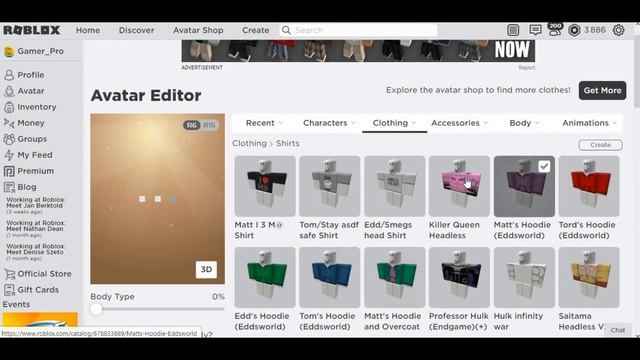Viewport: 640px width, 360px height.
Task: Click the Profile sidebar icon
Action: click(x=9, y=75)
